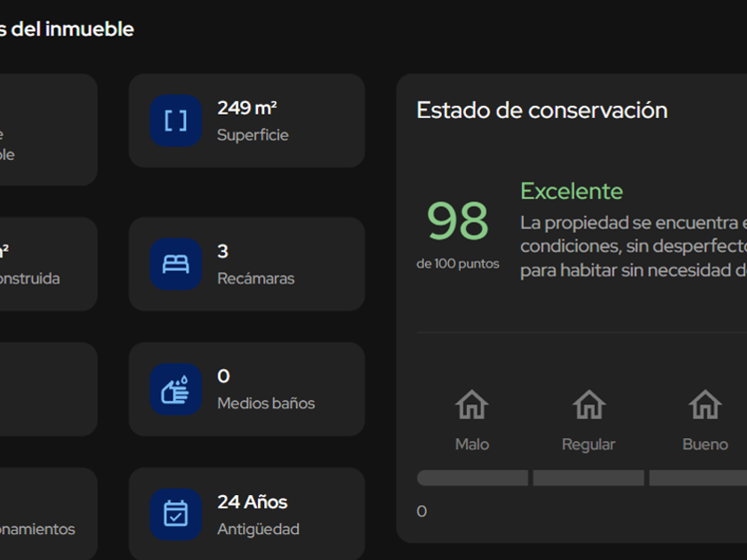Click the Malo segment of the rating bar
The height and width of the screenshot is (560, 747).
pos(472,477)
